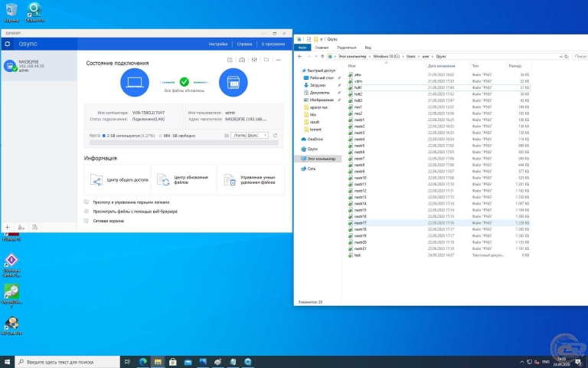Click the user account icon at Qsync bottom
588x368 pixels.
[x=21, y=227]
